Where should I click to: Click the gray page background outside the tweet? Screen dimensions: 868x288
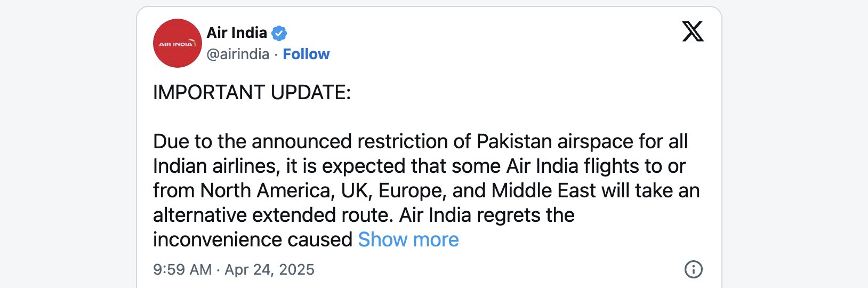pos(64,144)
